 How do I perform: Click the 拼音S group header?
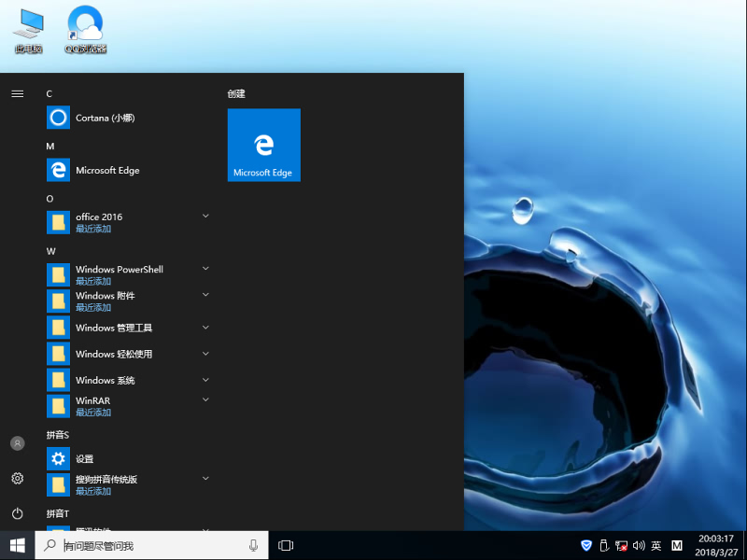[58, 435]
